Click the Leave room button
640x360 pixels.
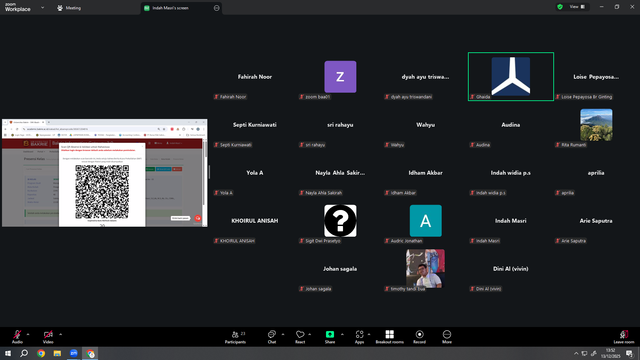point(624,337)
